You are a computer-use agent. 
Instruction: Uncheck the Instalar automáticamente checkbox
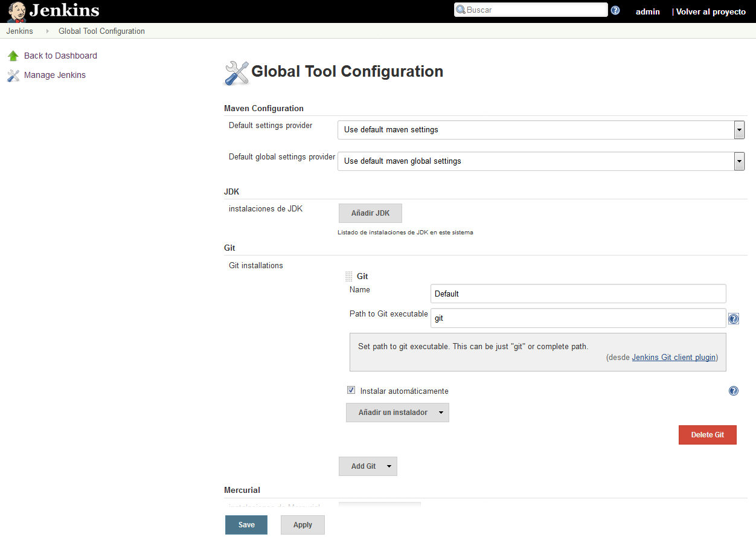351,390
